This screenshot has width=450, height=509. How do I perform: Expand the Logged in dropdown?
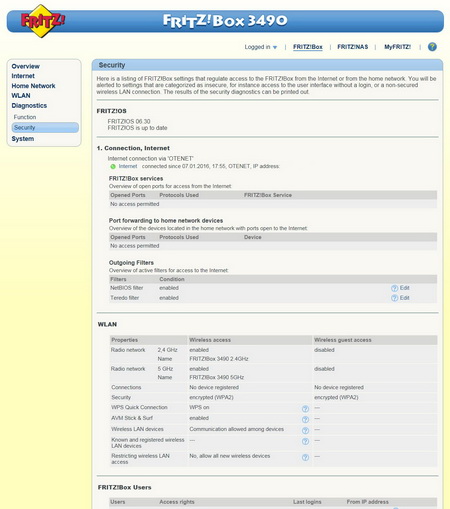(x=261, y=47)
